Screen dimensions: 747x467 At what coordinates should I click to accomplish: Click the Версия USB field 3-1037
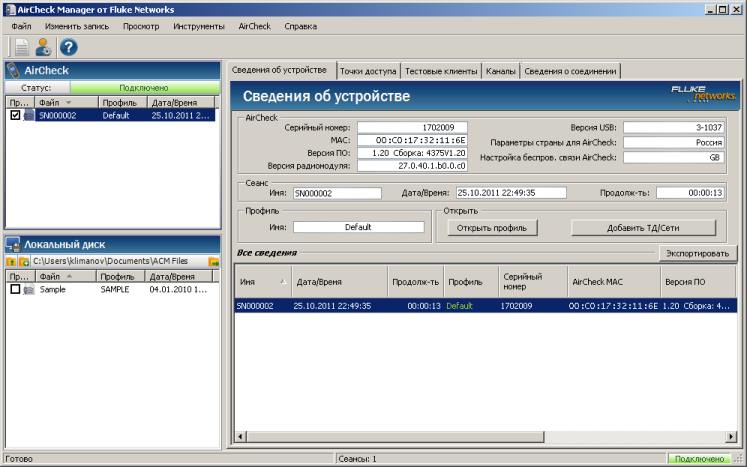tap(674, 127)
